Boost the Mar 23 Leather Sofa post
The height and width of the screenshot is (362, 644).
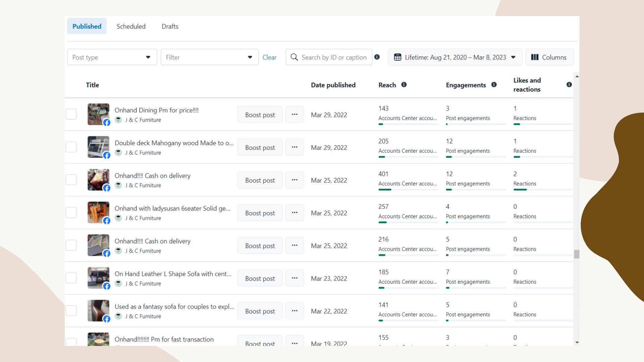[260, 279]
